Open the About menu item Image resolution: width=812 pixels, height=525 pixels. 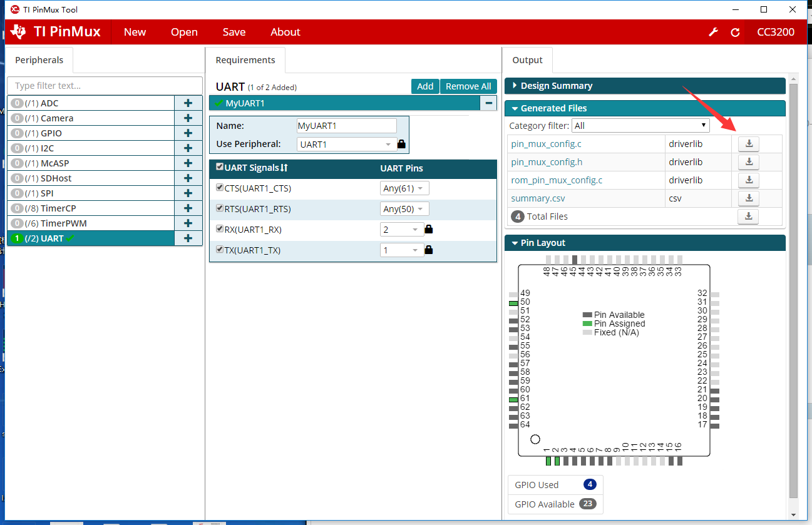[x=285, y=33]
